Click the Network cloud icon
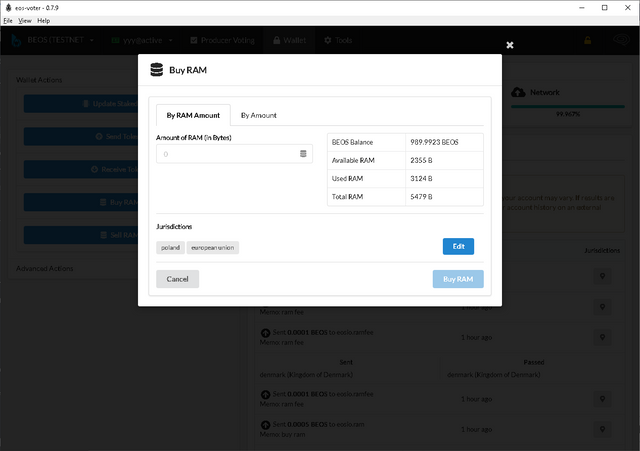The height and width of the screenshot is (451, 640). point(518,92)
